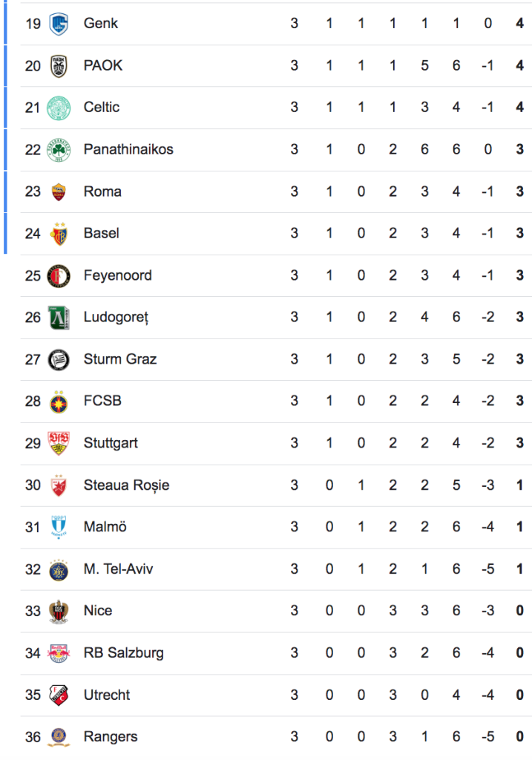Open the M. Tel-Aviv team link
The image size is (532, 760).
coord(119,569)
